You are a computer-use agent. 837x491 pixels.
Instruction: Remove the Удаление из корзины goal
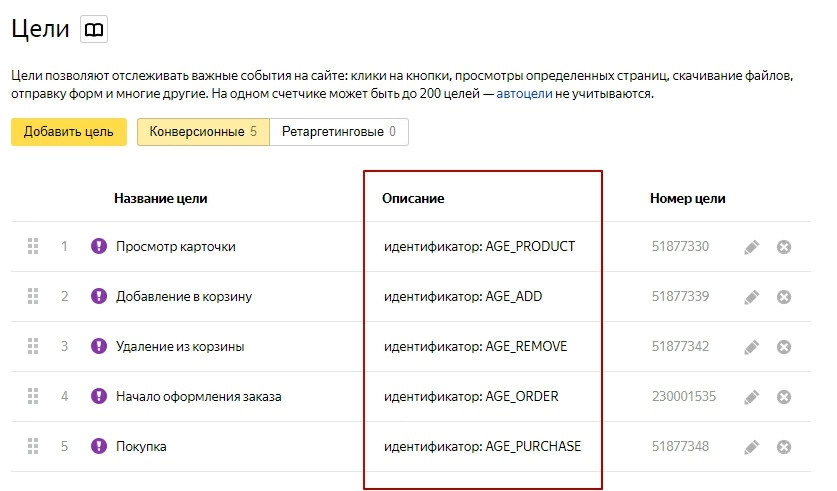click(784, 346)
